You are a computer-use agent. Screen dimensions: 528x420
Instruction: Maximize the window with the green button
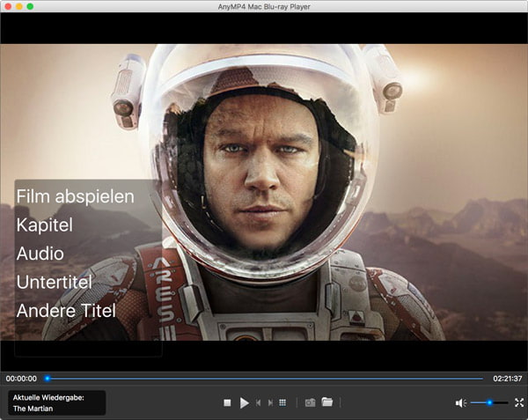pyautogui.click(x=30, y=6)
